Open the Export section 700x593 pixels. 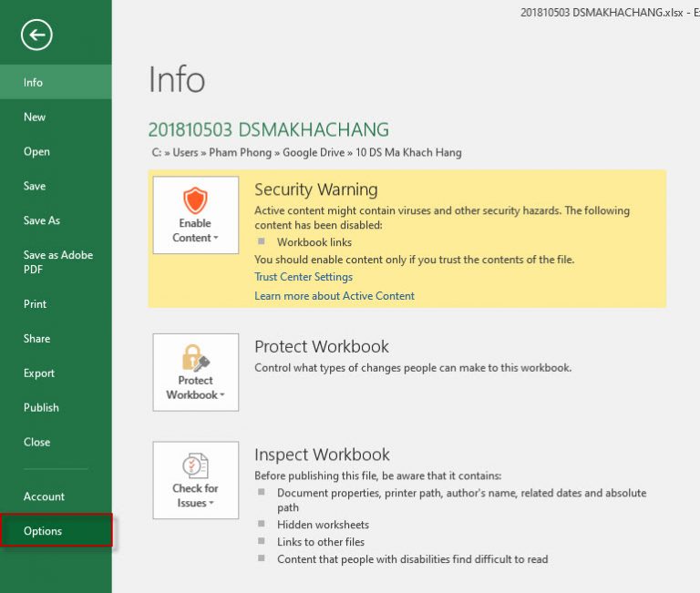39,373
